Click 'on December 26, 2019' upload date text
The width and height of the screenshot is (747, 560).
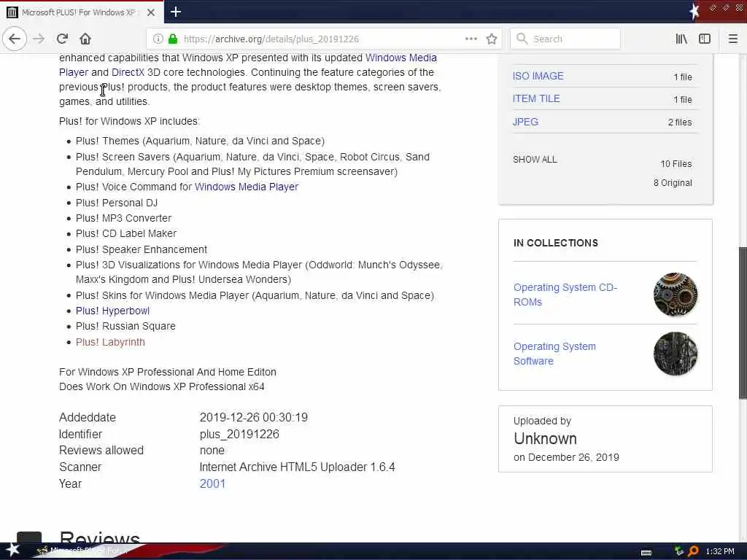tap(566, 458)
